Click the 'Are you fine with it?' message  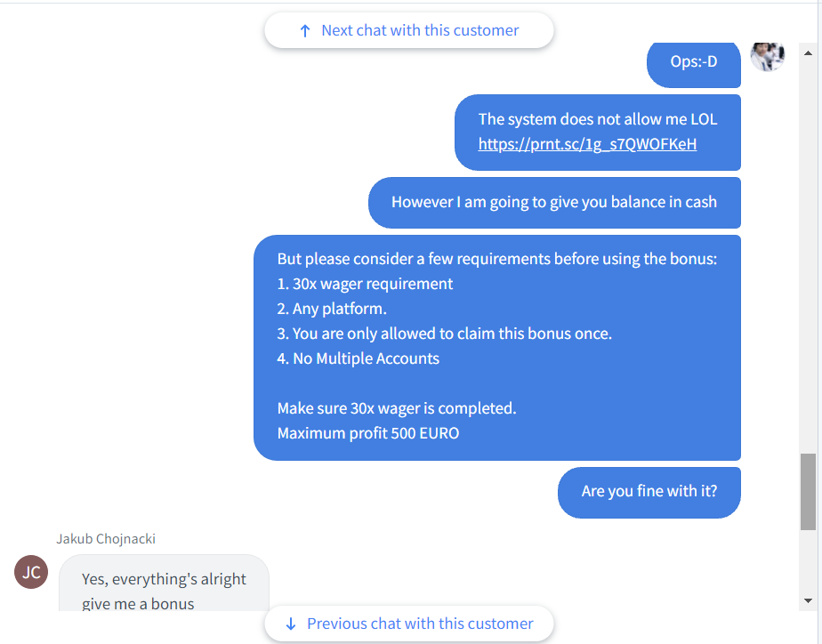pos(649,493)
